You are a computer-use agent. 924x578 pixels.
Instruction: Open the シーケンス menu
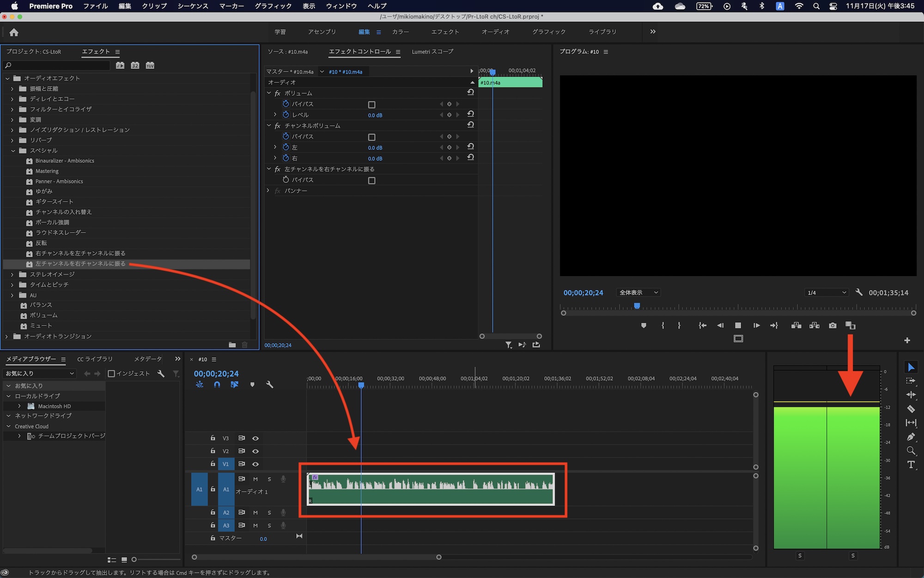(x=193, y=6)
